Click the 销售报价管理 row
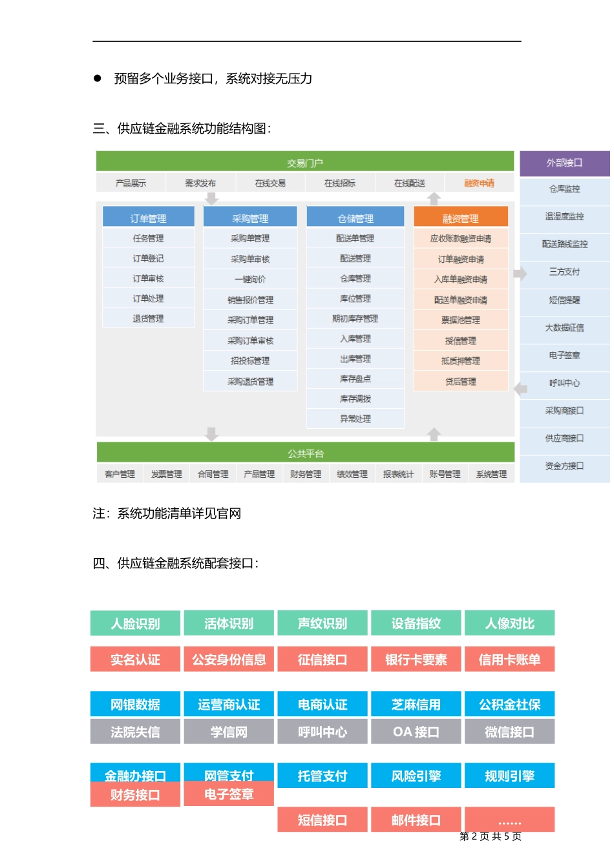This screenshot has height=868, width=614. 250,300
